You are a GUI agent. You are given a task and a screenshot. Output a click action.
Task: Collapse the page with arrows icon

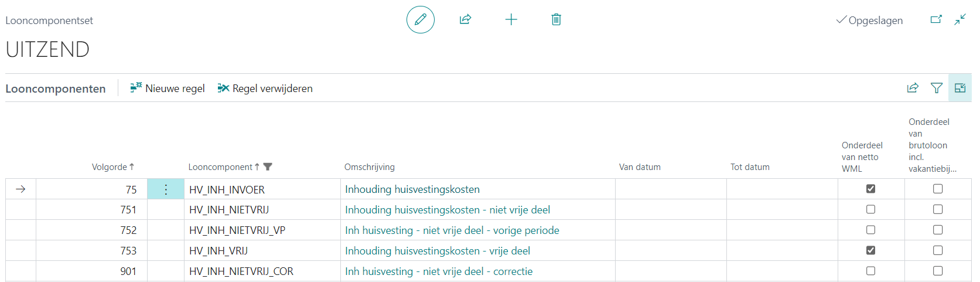click(959, 20)
